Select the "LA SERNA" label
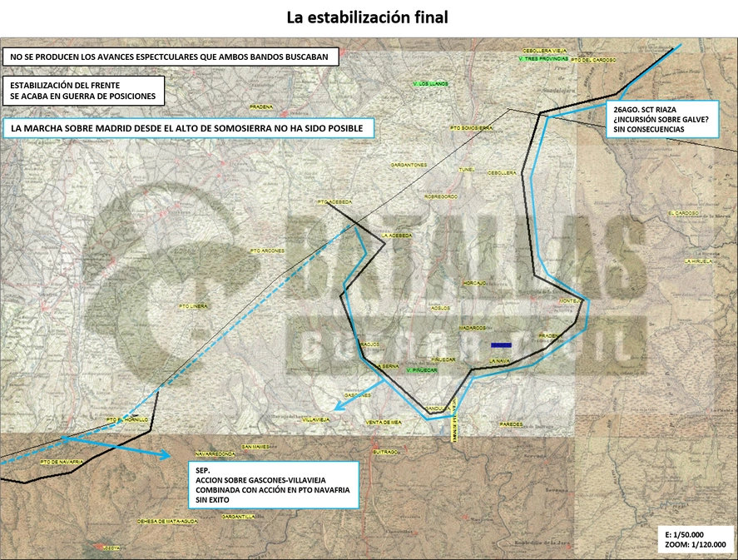This screenshot has width=738, height=560. (x=387, y=366)
